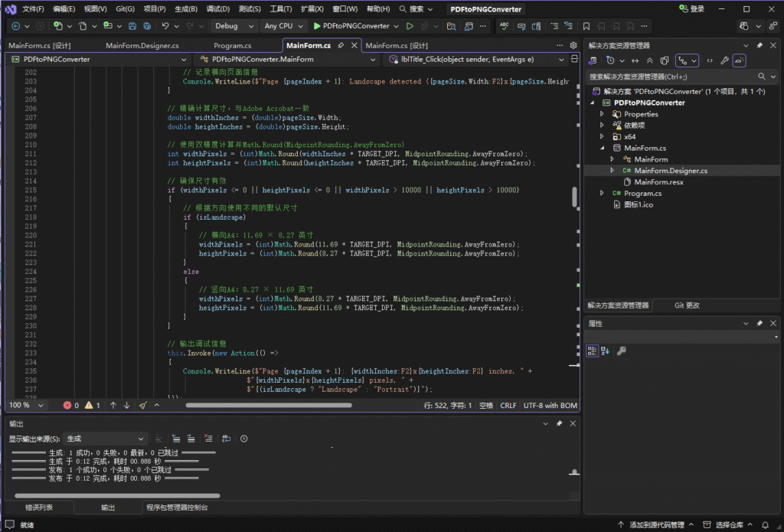This screenshot has height=532, width=784.
Task: Open the 调试(D) menu
Action: [218, 9]
